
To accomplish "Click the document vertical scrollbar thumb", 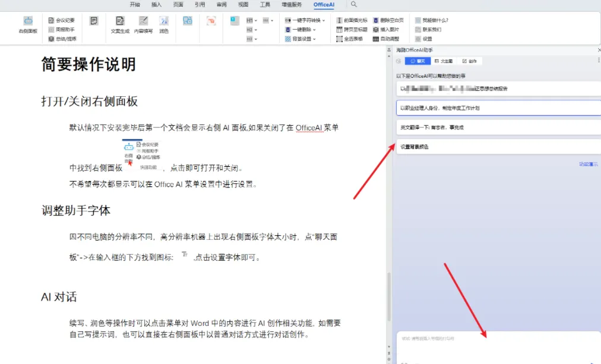I will pos(389,296).
